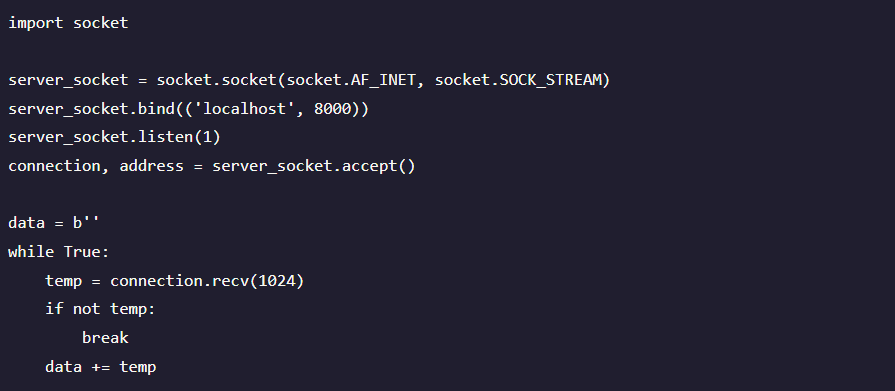This screenshot has height=391, width=895.
Task: Click the 'server_socket' variable in assignment line
Action: tap(68, 80)
